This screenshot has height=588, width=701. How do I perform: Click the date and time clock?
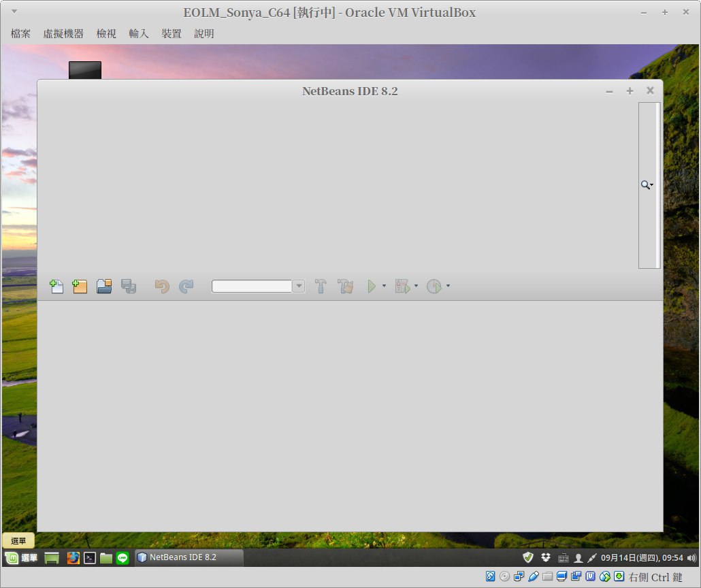click(642, 557)
